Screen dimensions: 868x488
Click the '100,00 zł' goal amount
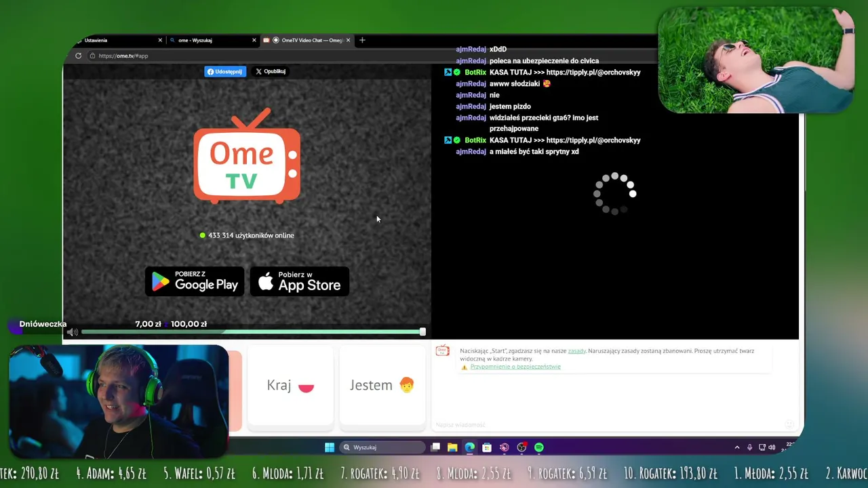click(x=189, y=324)
